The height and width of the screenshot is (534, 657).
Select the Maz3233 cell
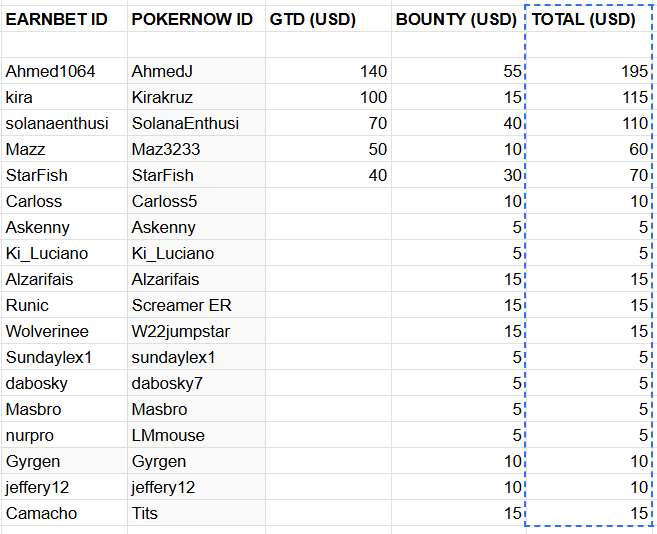(195, 149)
